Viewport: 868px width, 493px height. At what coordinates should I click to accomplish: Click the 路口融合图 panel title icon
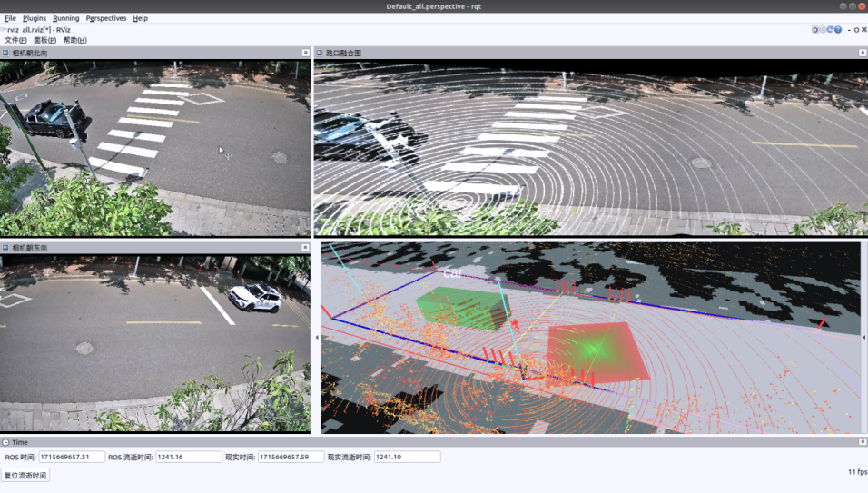tap(320, 54)
